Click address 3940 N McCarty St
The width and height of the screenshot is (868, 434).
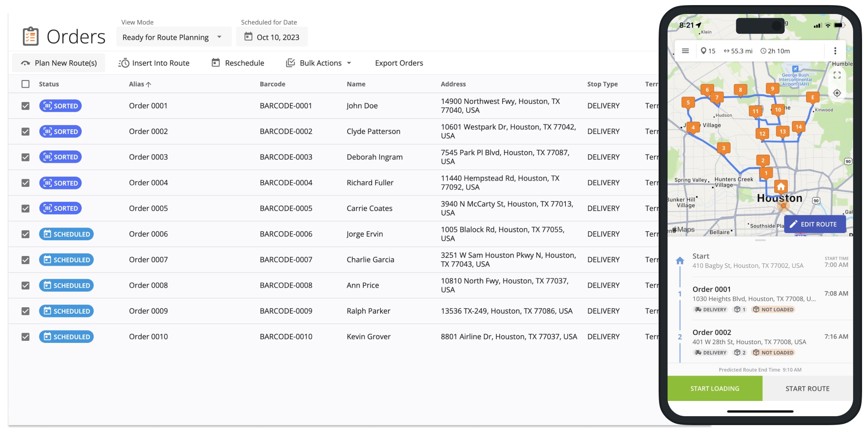(507, 208)
